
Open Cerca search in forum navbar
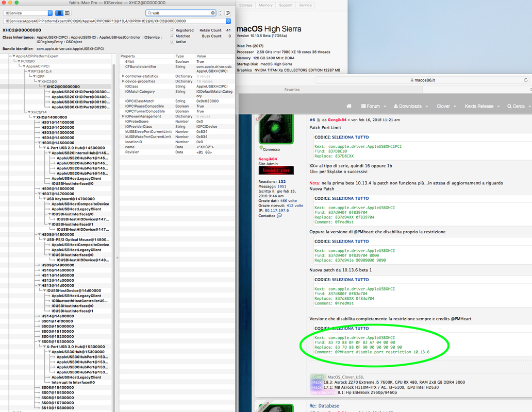click(519, 106)
